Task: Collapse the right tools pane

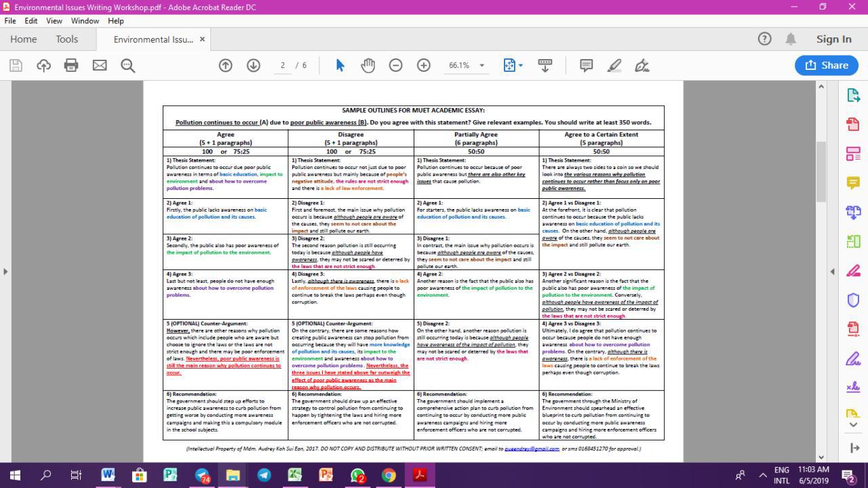Action: tap(853, 448)
